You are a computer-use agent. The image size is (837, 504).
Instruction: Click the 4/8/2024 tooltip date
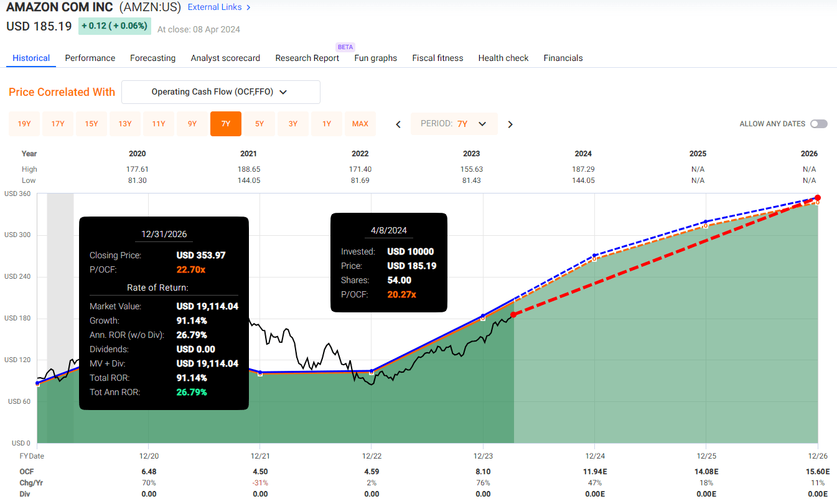(x=388, y=230)
